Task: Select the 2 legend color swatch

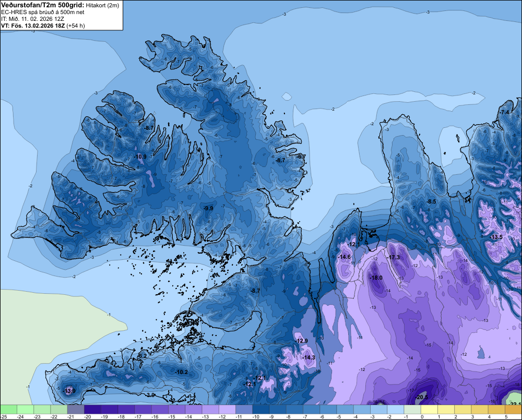Action: 462,410
